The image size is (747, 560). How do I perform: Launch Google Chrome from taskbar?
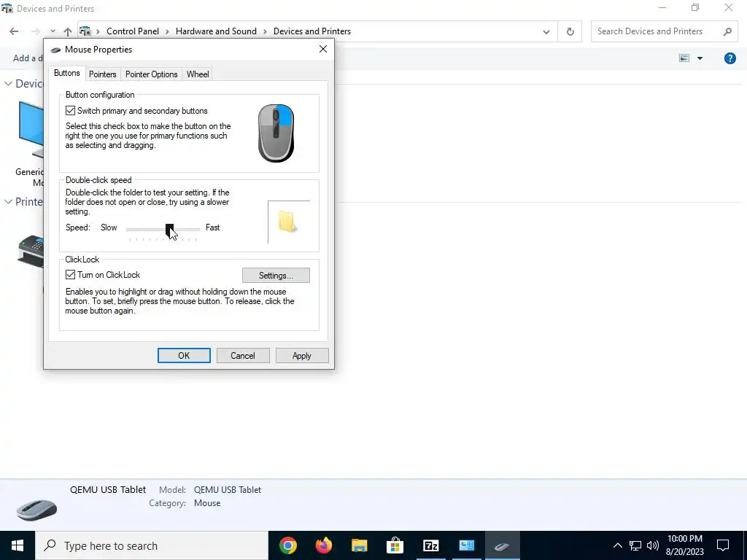[x=288, y=545]
